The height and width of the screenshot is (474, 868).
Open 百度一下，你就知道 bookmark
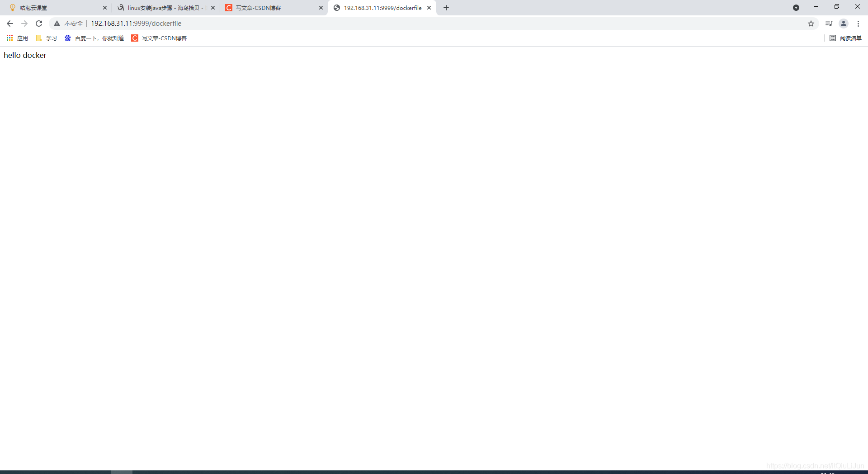click(94, 38)
